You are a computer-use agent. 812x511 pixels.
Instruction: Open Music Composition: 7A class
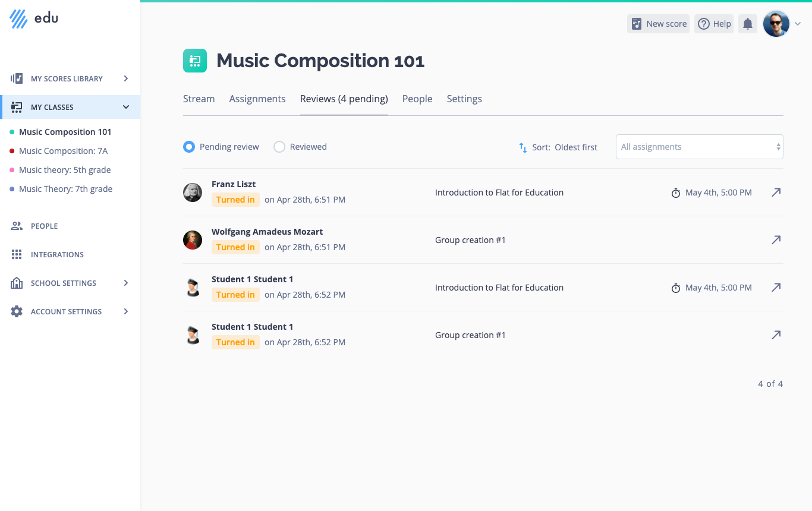[x=64, y=151]
